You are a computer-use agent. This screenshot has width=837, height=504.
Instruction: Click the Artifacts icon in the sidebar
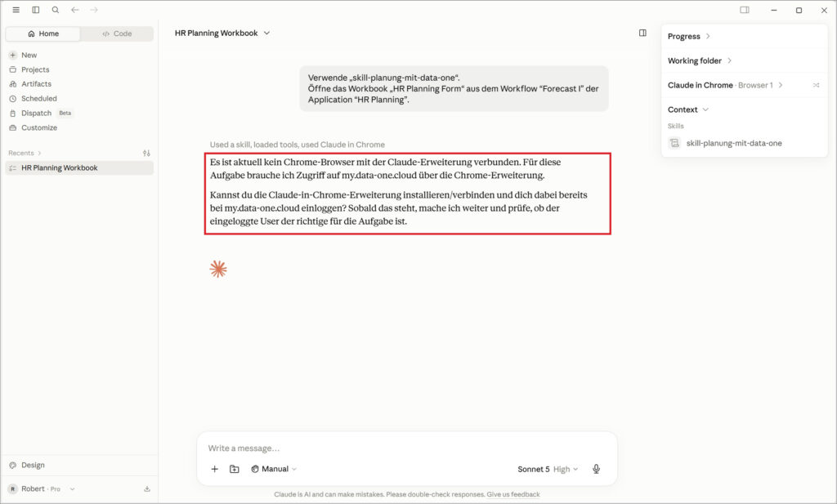coord(13,84)
